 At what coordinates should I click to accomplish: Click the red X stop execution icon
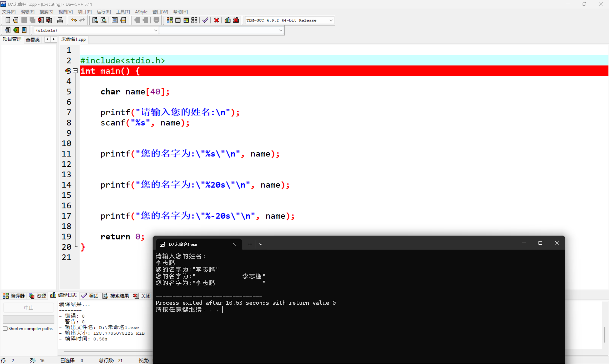[x=216, y=20]
